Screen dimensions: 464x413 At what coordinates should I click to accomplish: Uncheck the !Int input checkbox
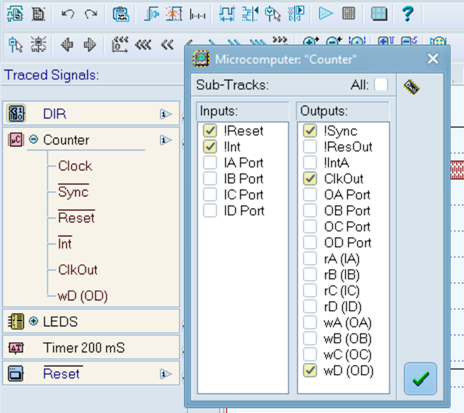(x=210, y=147)
